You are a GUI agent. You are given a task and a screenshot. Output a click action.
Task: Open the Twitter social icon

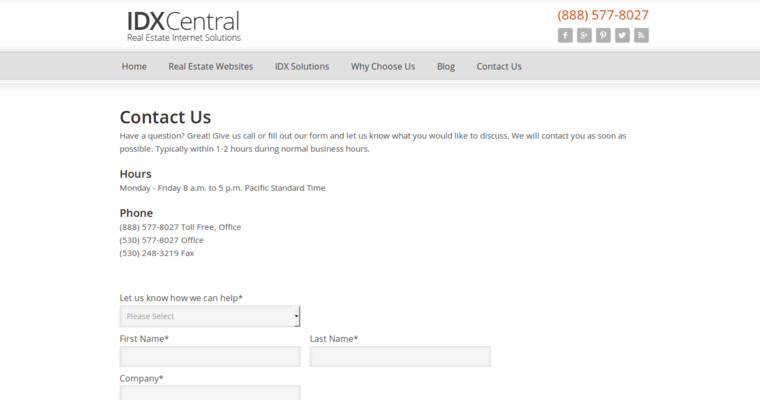click(x=622, y=35)
